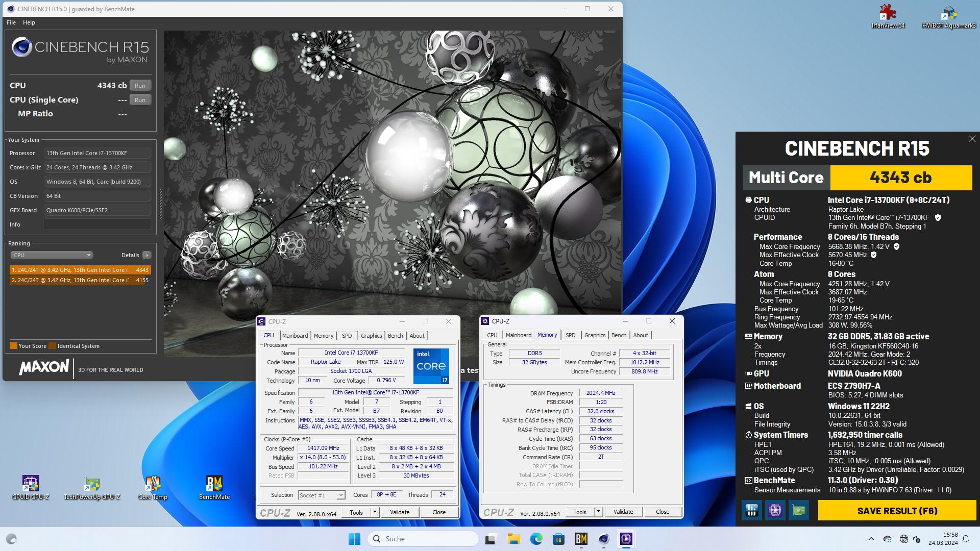Screen dimensions: 980x551
Task: Open Bench tab in left CPU-Z window
Action: click(395, 336)
